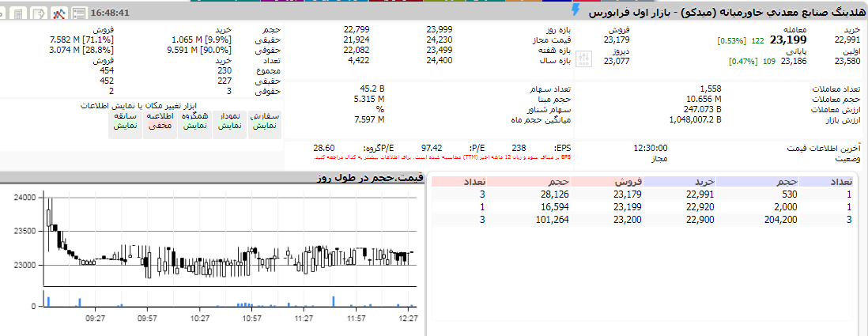
Task: Click total sellers count 454
Action: pyautogui.click(x=108, y=70)
